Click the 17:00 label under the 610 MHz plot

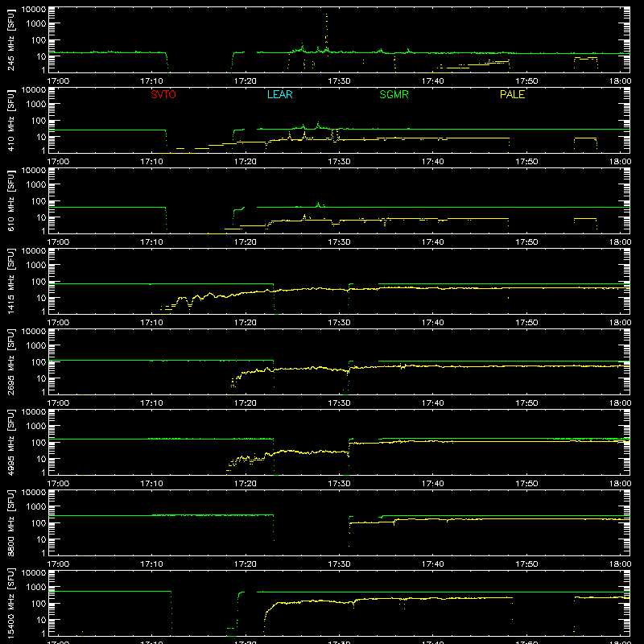tap(58, 242)
